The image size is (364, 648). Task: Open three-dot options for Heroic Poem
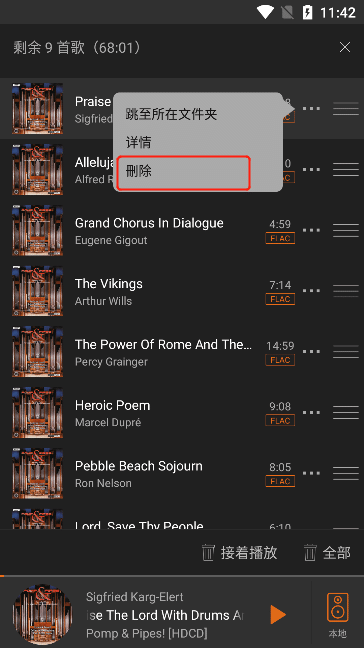[x=311, y=412]
